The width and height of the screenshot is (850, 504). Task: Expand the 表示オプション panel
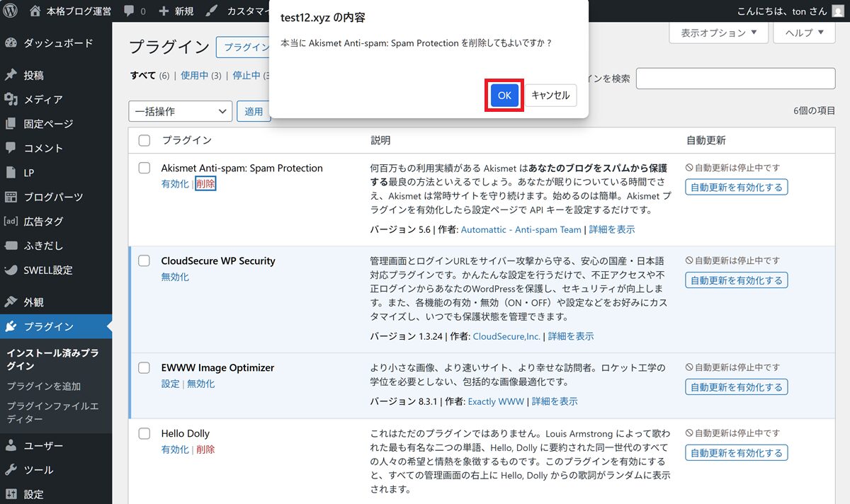tap(718, 33)
